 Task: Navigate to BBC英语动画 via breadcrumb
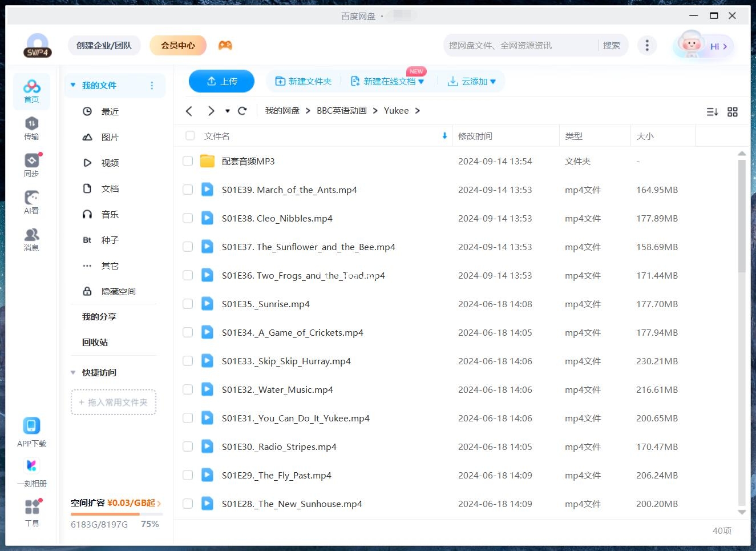pyautogui.click(x=341, y=111)
